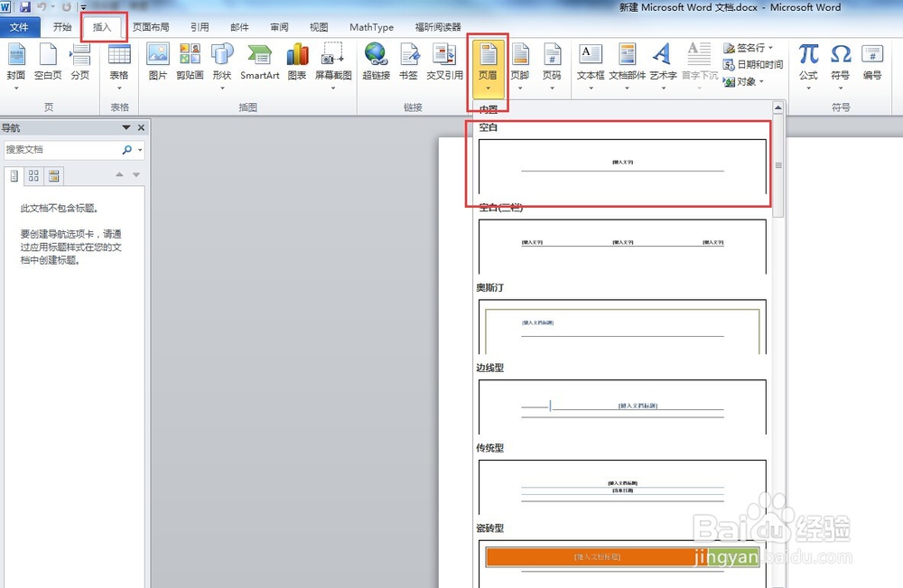
Task: Click previous search result arrow in navigation pane
Action: click(x=119, y=174)
